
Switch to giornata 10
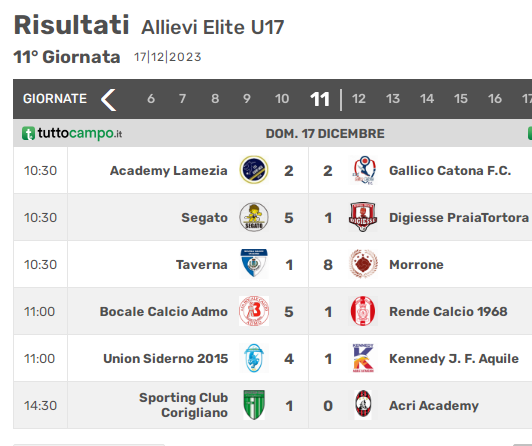[282, 99]
